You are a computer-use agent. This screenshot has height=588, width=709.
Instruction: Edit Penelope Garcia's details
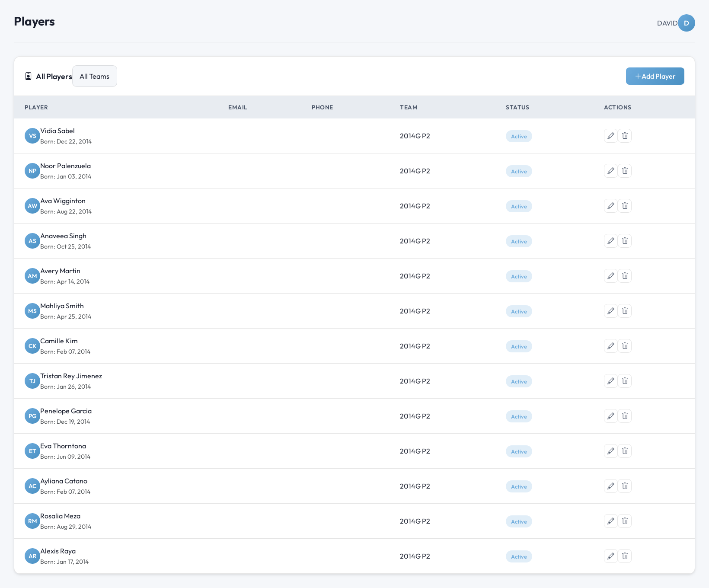click(x=610, y=416)
